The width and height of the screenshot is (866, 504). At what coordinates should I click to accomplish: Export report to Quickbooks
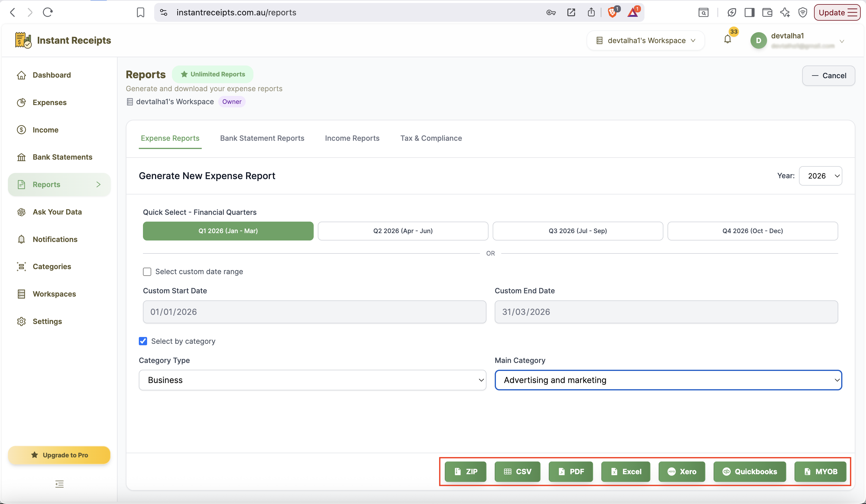tap(750, 471)
